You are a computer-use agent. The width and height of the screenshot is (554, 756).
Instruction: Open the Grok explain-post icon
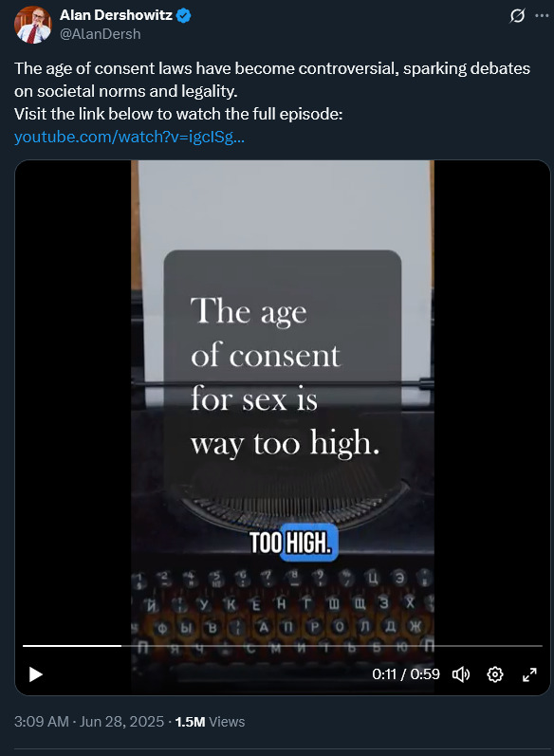click(x=517, y=16)
